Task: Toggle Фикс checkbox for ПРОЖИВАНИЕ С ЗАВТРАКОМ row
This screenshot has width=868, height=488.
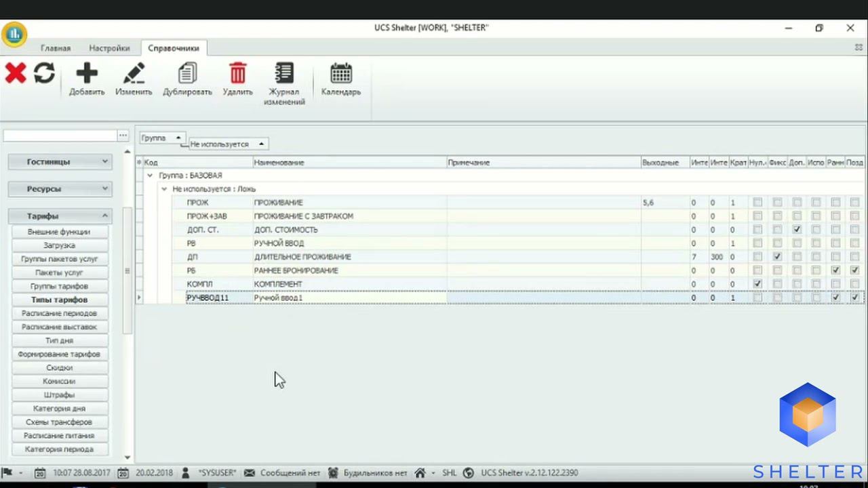Action: [777, 216]
